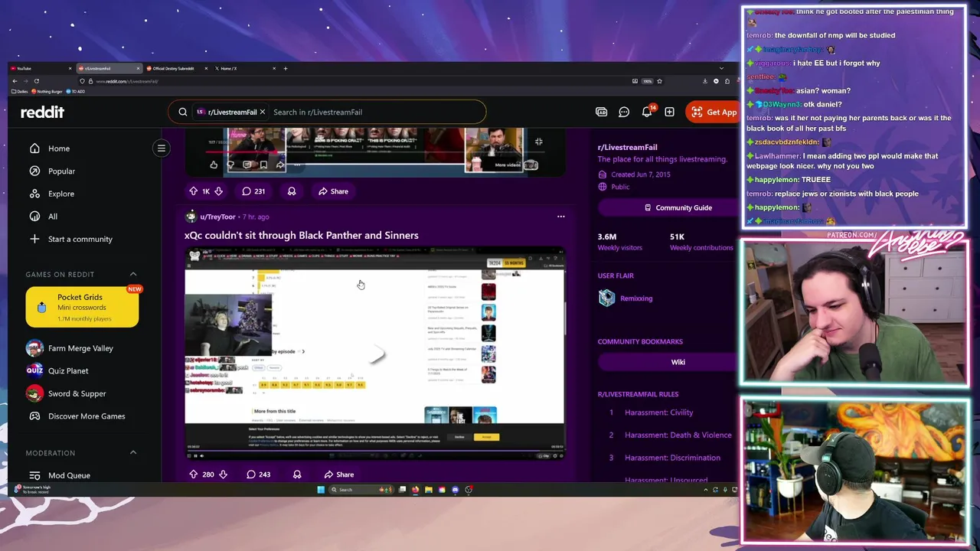Switch to the YouTube browser tab
The height and width of the screenshot is (551, 980).
(41, 68)
